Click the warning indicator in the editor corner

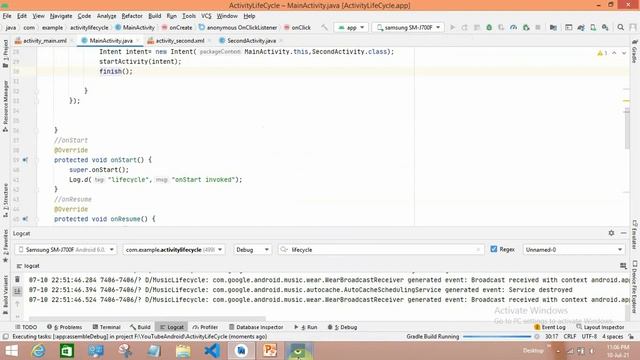[602, 53]
